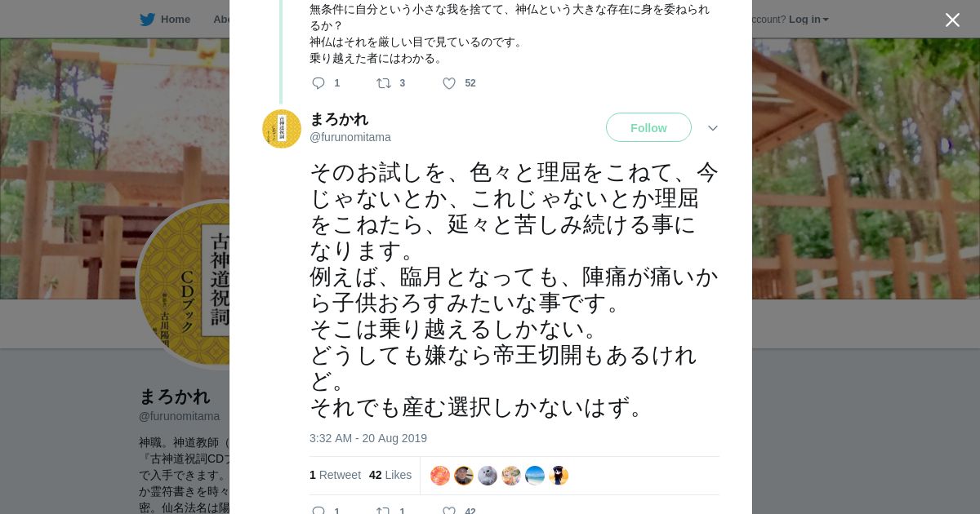Click the まろかれ display name in the tweet
Viewport: 980px width, 514px height.
(339, 119)
